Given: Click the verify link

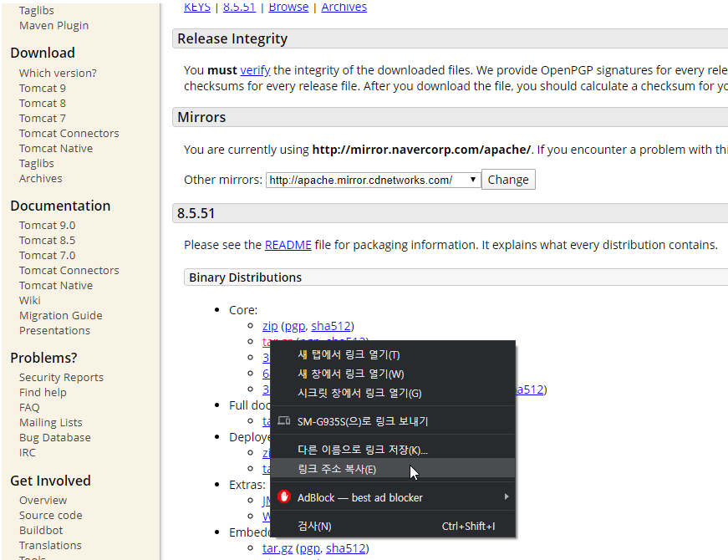Looking at the screenshot, I should [255, 70].
